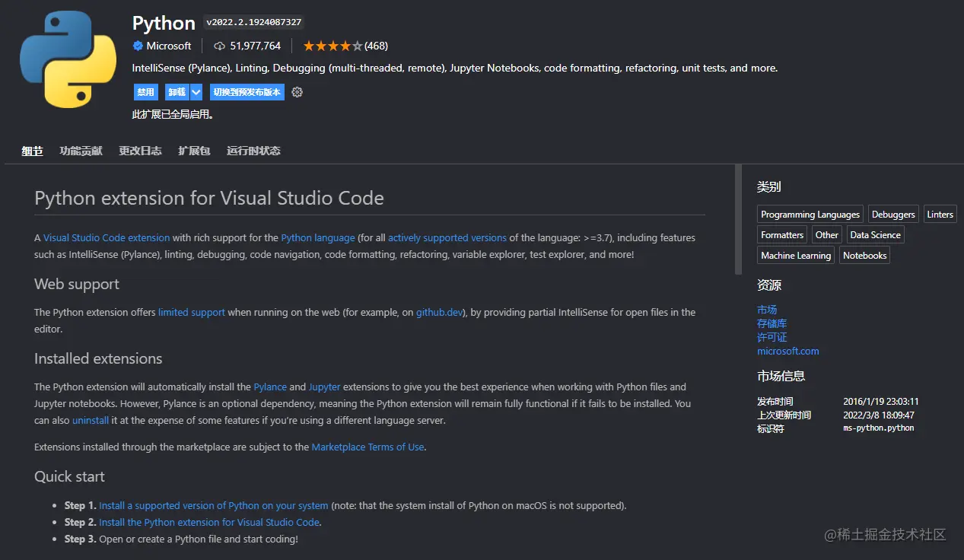Open the microsoft.com resource link
964x560 pixels.
pos(788,351)
